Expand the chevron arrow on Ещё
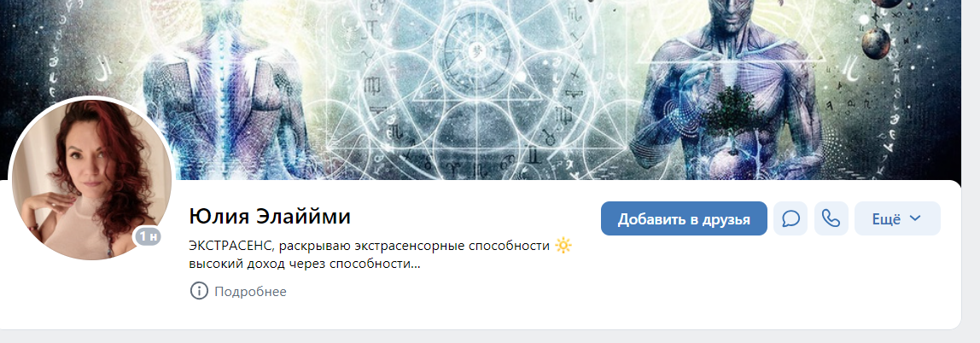This screenshot has height=343, width=980. coord(915,218)
